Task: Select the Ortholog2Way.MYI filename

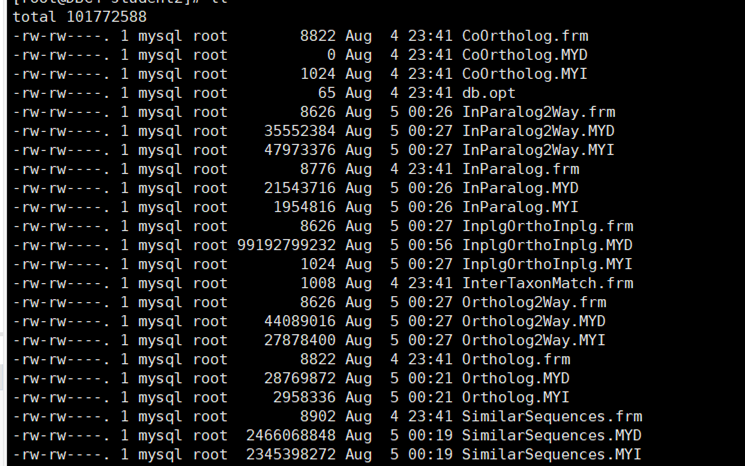Action: (x=534, y=340)
